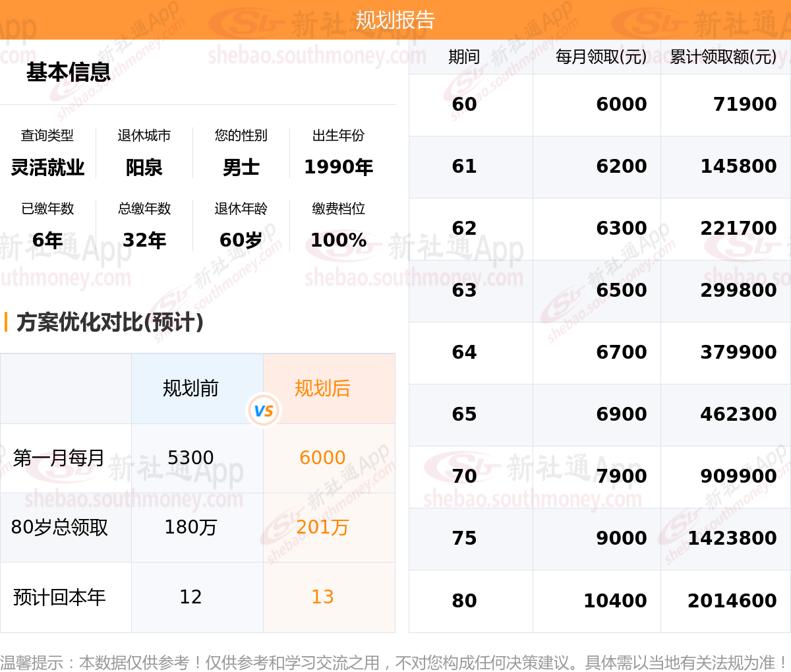This screenshot has height=672, width=791.
Task: Click the 退休年龄 label
Action: point(241,208)
